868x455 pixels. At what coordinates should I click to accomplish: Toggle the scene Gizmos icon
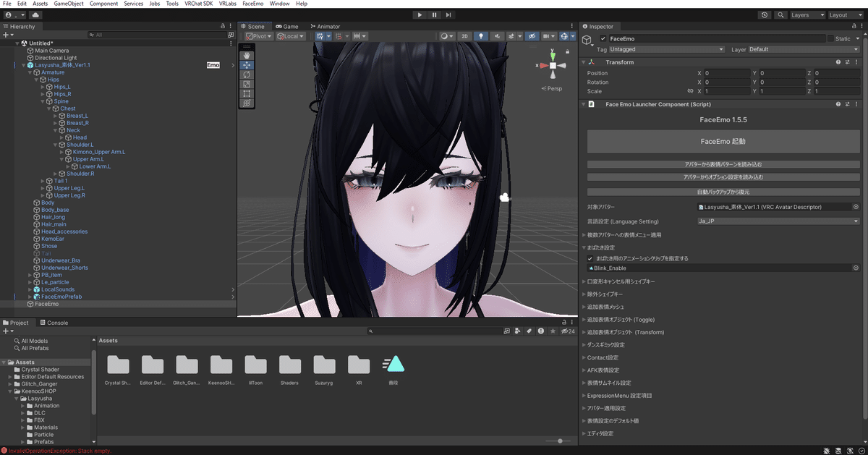[x=566, y=36]
